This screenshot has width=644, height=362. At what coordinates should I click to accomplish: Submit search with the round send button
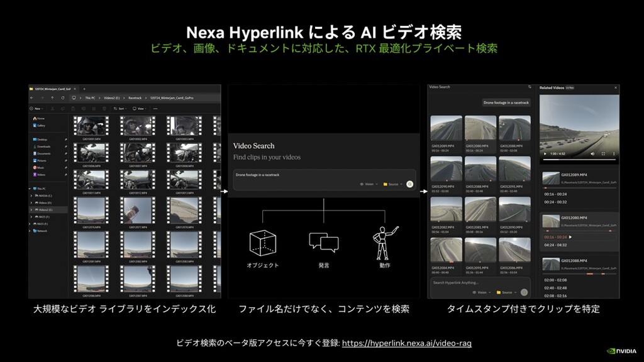click(x=409, y=184)
